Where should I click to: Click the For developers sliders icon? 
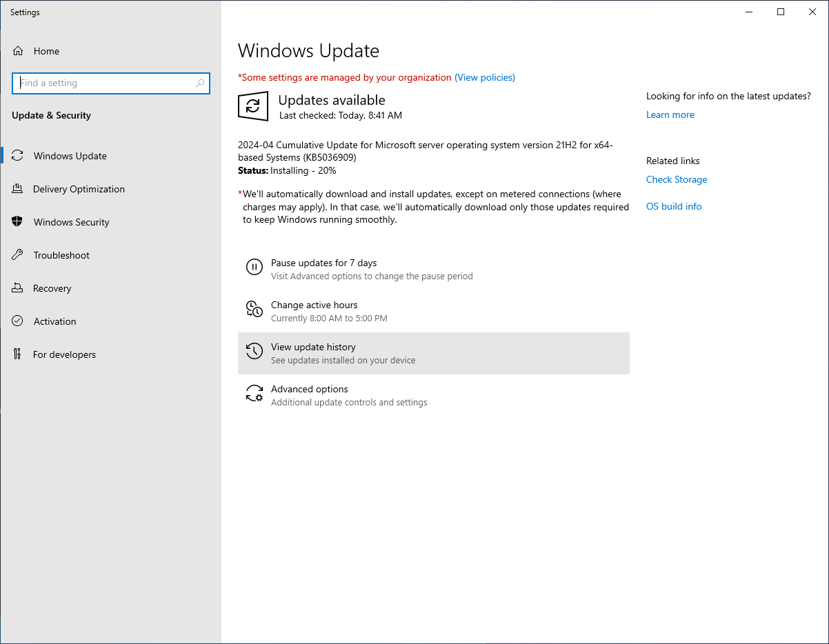18,354
